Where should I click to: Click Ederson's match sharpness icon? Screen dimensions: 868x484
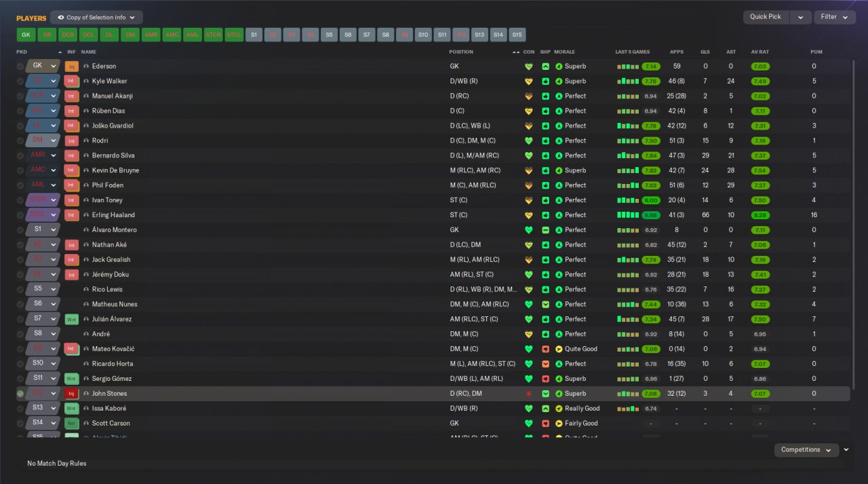pos(546,67)
